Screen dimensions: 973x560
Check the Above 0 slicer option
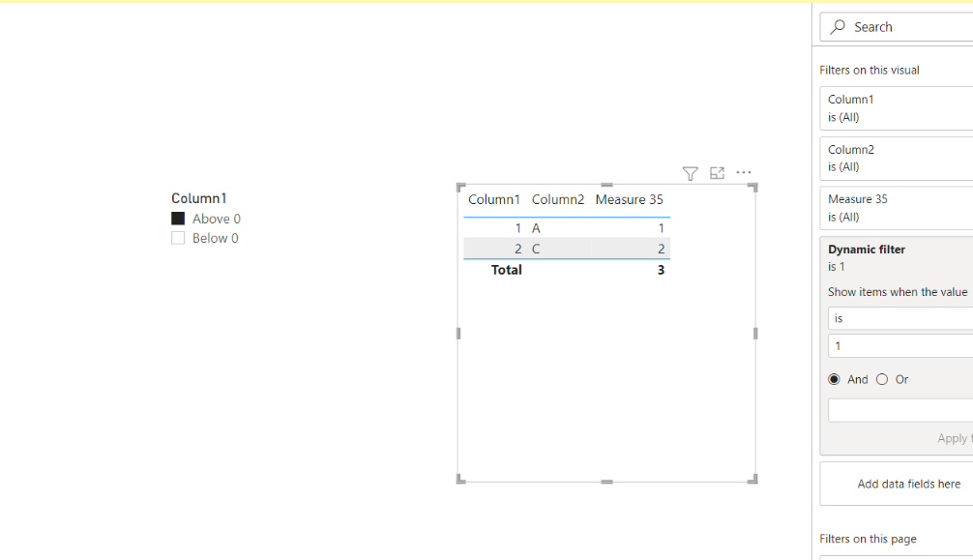click(x=178, y=219)
